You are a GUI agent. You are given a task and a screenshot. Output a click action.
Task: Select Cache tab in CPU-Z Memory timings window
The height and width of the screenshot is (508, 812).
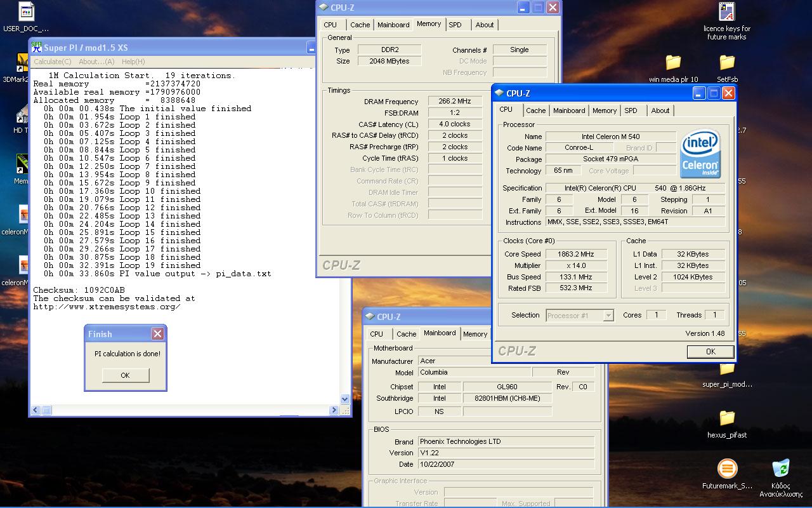[x=360, y=25]
